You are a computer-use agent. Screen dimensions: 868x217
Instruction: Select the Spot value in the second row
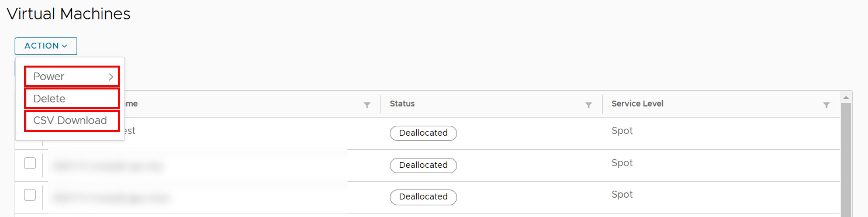coord(622,163)
